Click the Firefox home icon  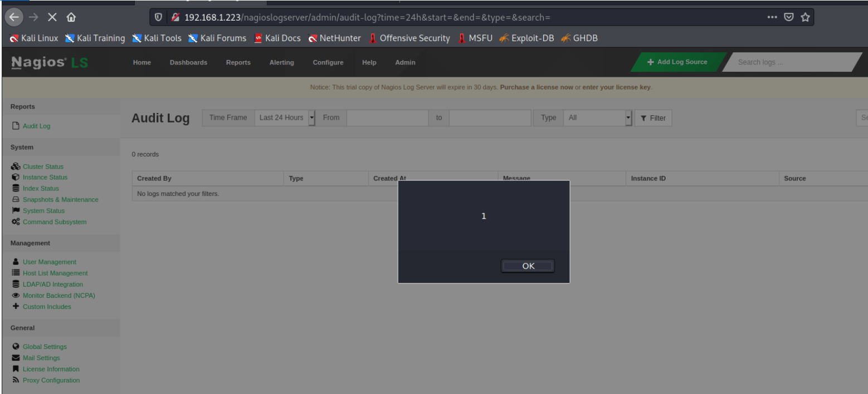pos(71,17)
